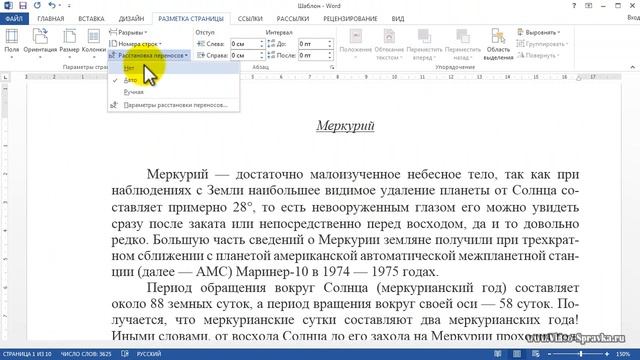Open the Колонки columns tool
Image resolution: width=640 pixels, height=360 pixels.
point(94,44)
